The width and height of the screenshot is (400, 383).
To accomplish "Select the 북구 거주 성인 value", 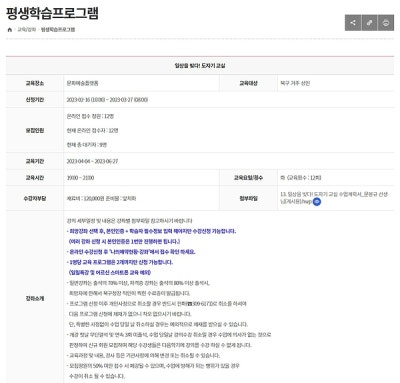I will pyautogui.click(x=295, y=83).
